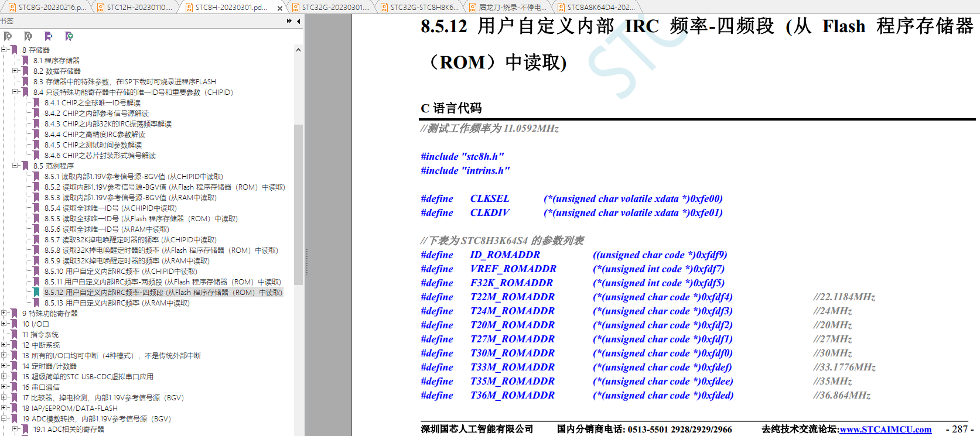Click the bookmark icon beside 8.4.1 CHIP之全球唯一ID号解读
Image resolution: width=980 pixels, height=436 pixels.
(36, 103)
